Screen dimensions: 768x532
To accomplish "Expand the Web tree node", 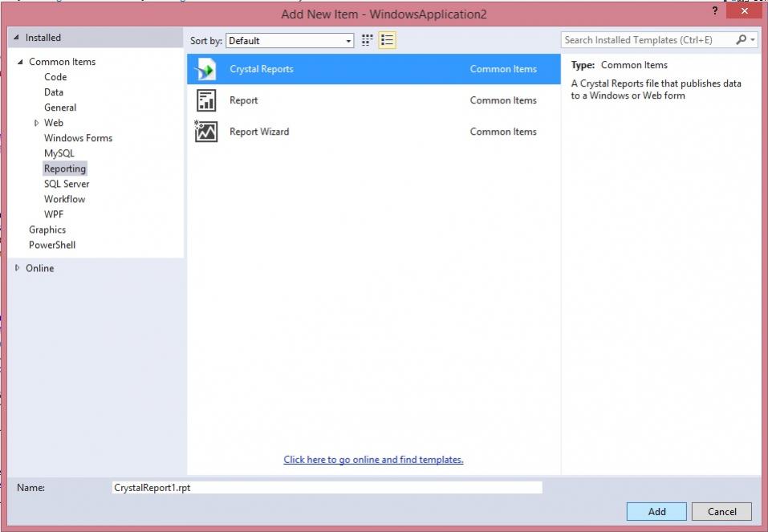I will coord(36,123).
